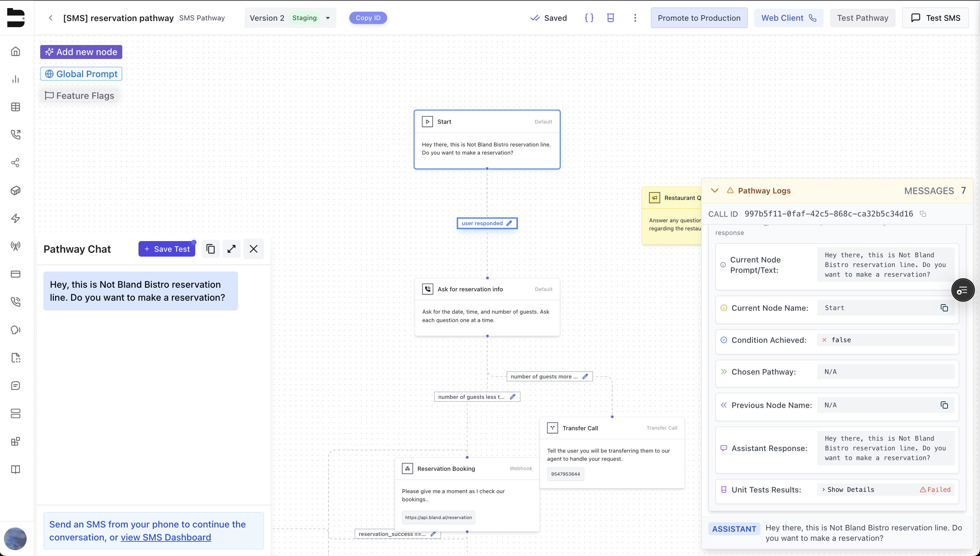Open the Home icon in sidebar

tap(15, 51)
